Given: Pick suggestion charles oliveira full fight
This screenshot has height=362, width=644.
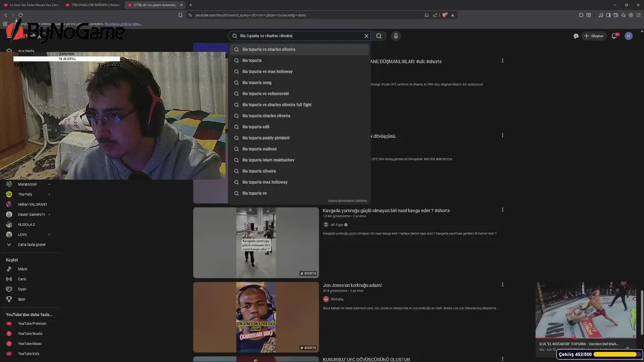Looking at the screenshot, I should click(x=299, y=105).
